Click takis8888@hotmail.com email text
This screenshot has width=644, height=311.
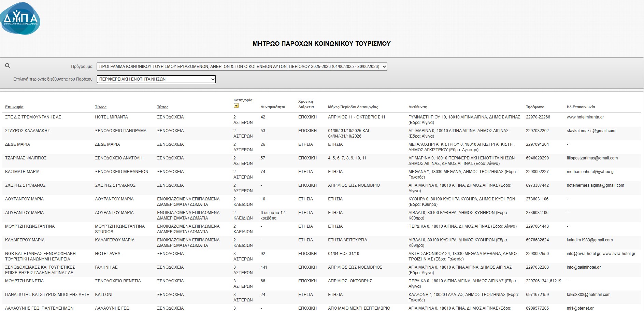click(x=588, y=295)
